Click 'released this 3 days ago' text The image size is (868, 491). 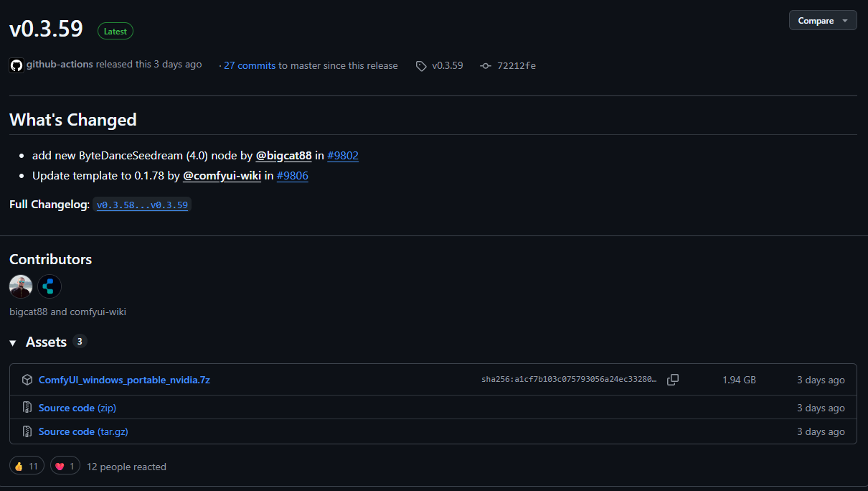[149, 65]
